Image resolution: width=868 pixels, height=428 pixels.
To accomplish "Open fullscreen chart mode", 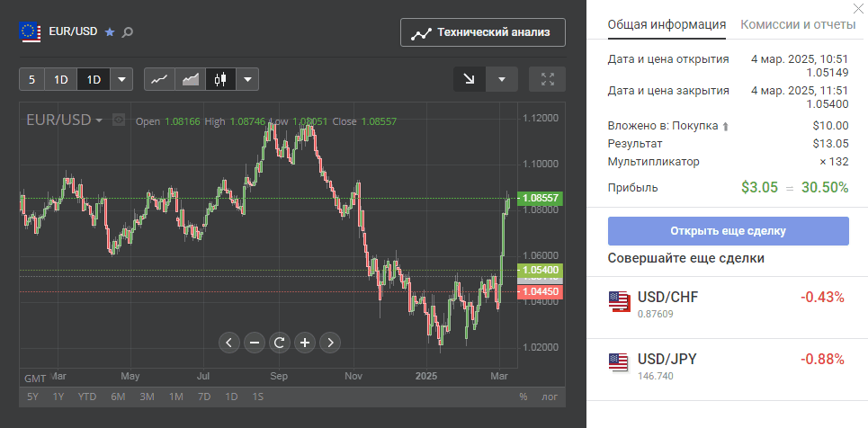I will tap(548, 79).
